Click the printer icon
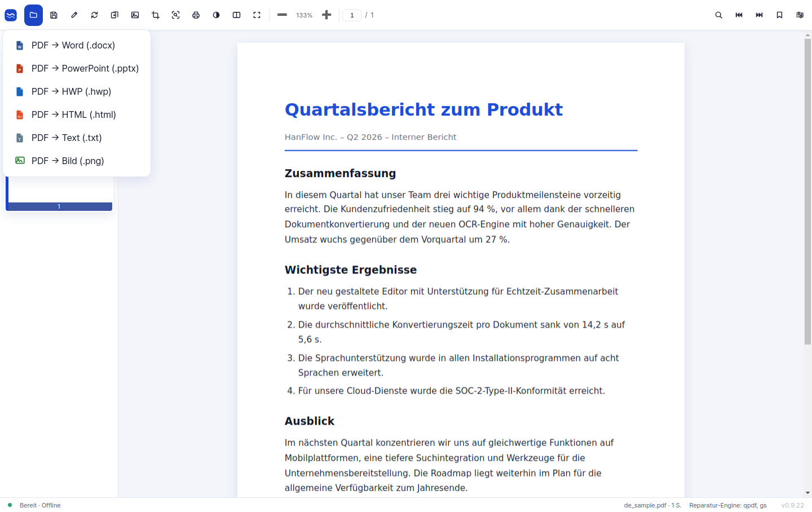Viewport: 812px width, 512px height. tap(196, 15)
